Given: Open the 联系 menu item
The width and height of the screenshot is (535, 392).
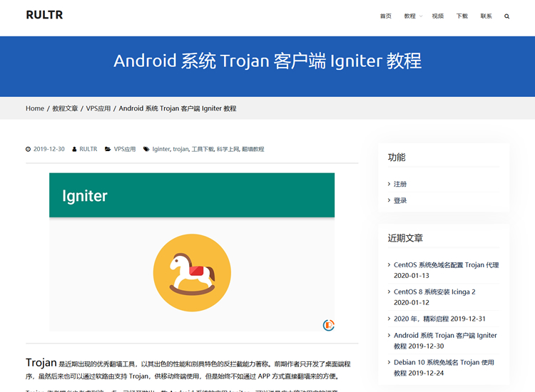Looking at the screenshot, I should [x=486, y=16].
